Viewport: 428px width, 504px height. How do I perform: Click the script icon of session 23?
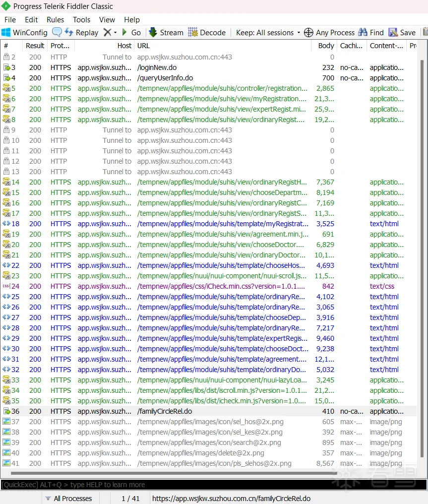tap(6, 275)
